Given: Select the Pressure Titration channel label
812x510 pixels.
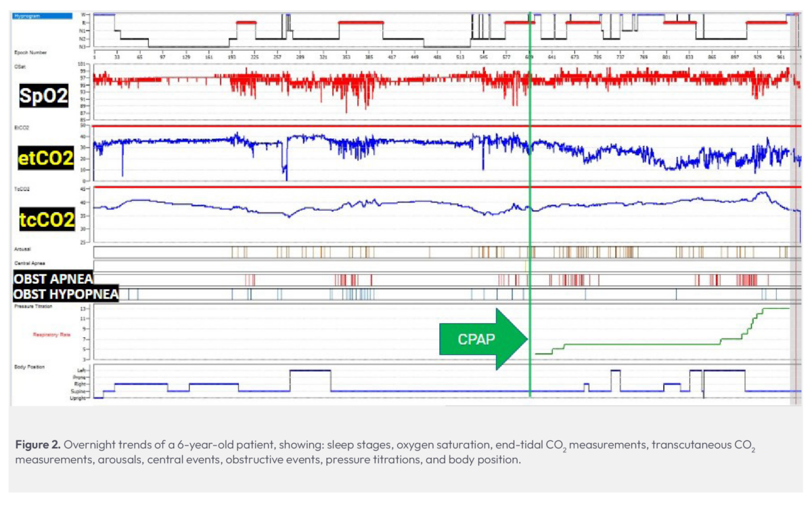Looking at the screenshot, I should pyautogui.click(x=33, y=307).
